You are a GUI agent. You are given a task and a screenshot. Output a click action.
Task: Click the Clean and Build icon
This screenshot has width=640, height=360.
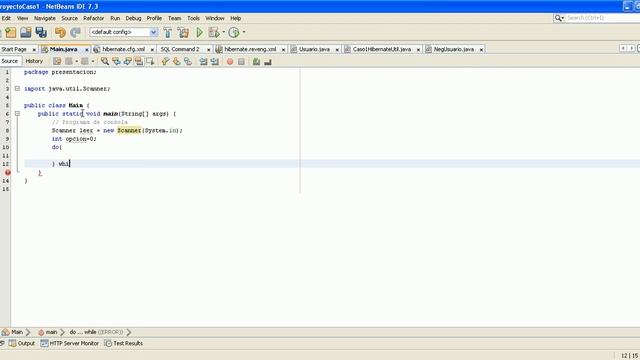183,32
